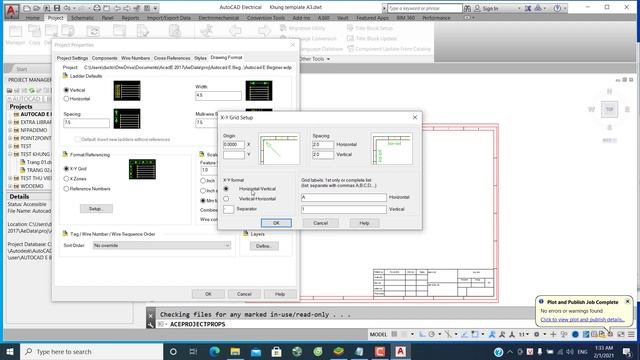Click Title Block Setup tool
This screenshot has width=640, height=360.
click(370, 28)
